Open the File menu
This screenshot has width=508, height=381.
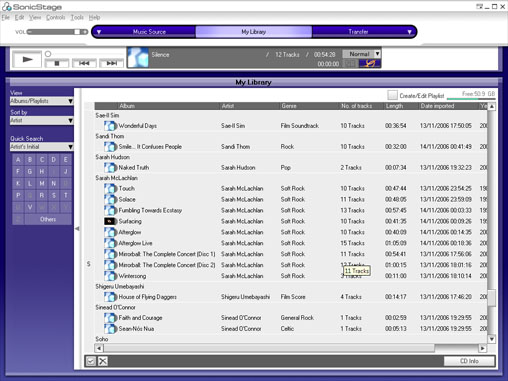[5, 17]
